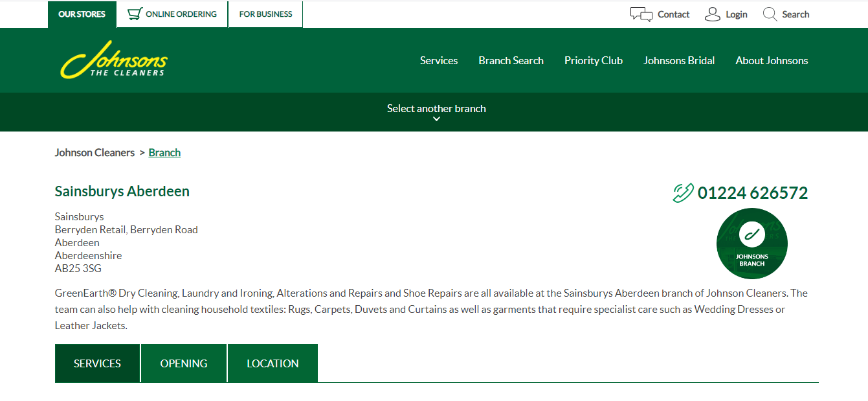The image size is (868, 401).
Task: Open the Priority Club menu item
Action: pos(594,60)
